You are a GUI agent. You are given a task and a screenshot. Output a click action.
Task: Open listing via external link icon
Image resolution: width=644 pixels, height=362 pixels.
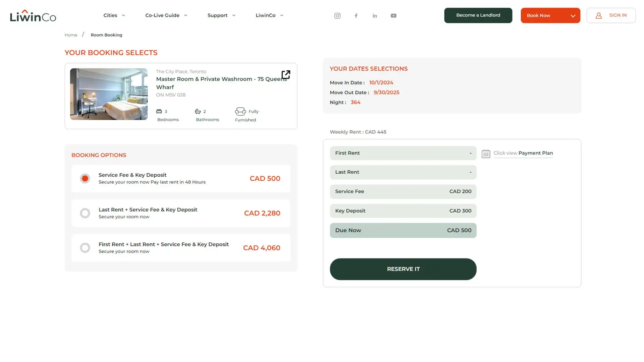click(286, 74)
